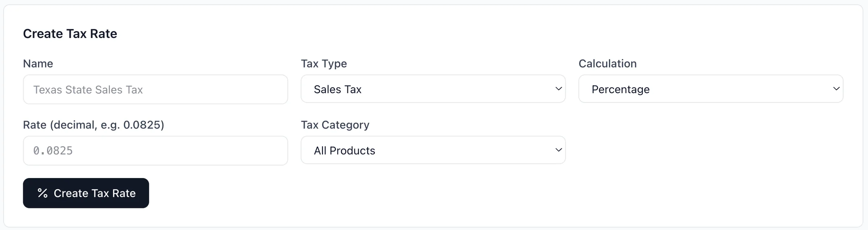Click the Calculation label
Viewport: 868px width, 230px height.
(608, 64)
